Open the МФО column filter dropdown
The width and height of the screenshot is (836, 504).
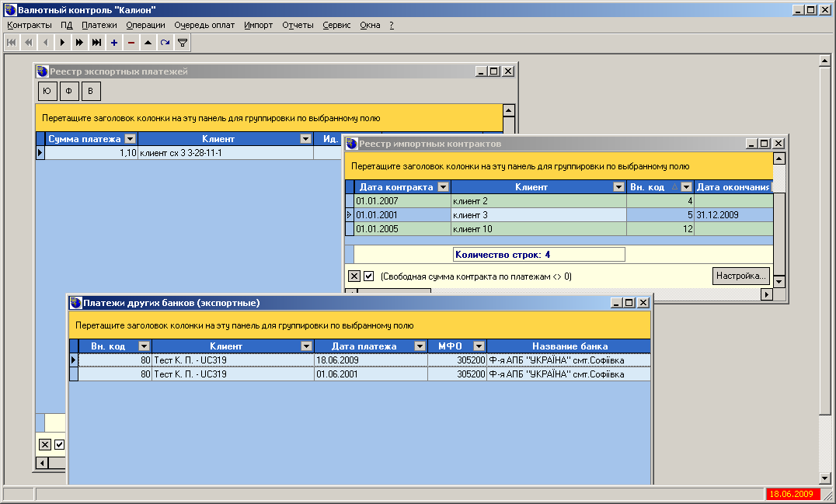click(479, 346)
